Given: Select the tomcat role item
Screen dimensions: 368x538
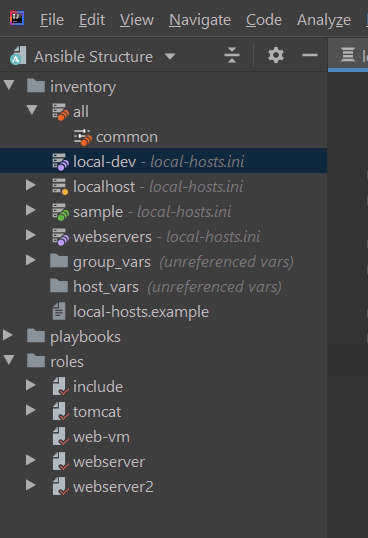Looking at the screenshot, I should click(x=97, y=412).
